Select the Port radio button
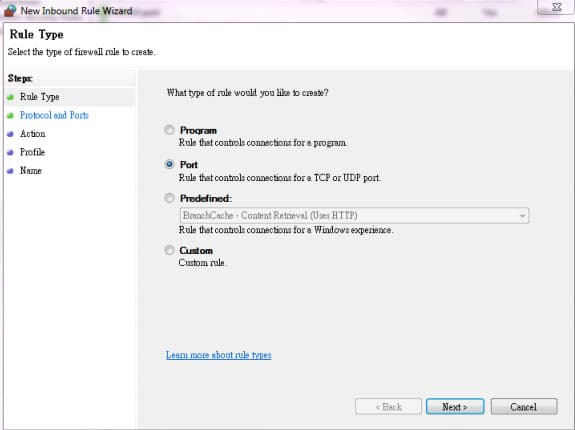575x430 pixels. tap(169, 164)
